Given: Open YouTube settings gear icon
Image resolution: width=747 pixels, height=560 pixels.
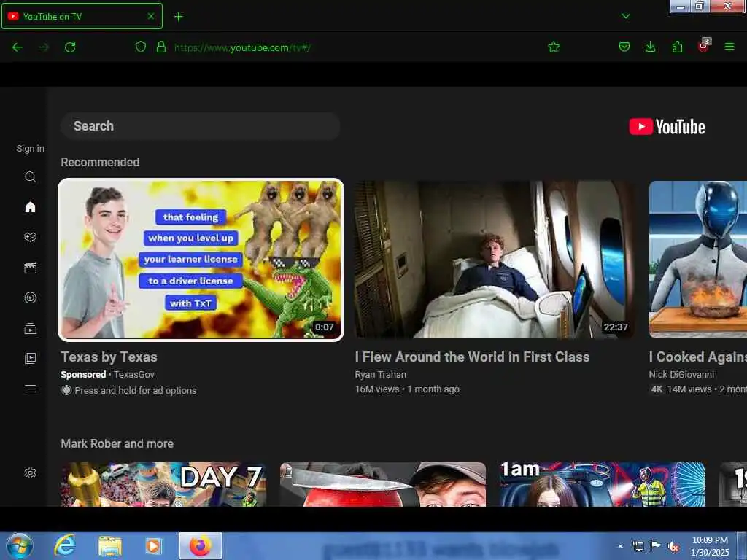Looking at the screenshot, I should (30, 472).
